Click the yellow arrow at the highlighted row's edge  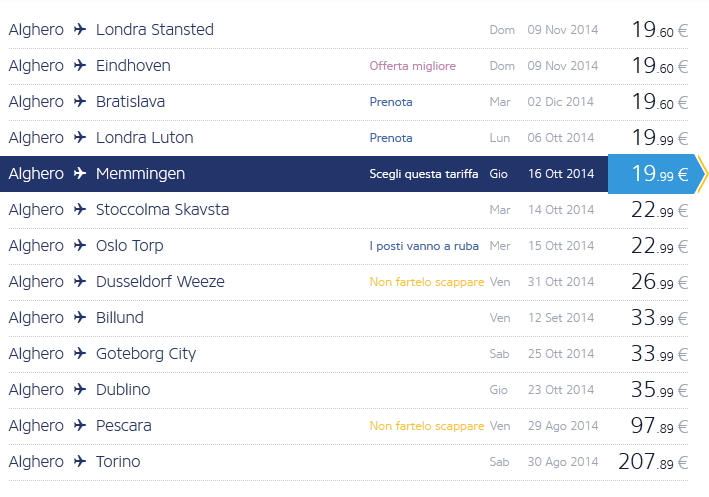pos(701,174)
